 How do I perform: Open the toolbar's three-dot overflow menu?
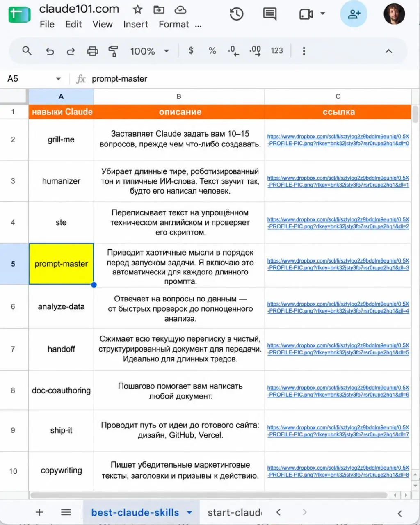click(304, 51)
